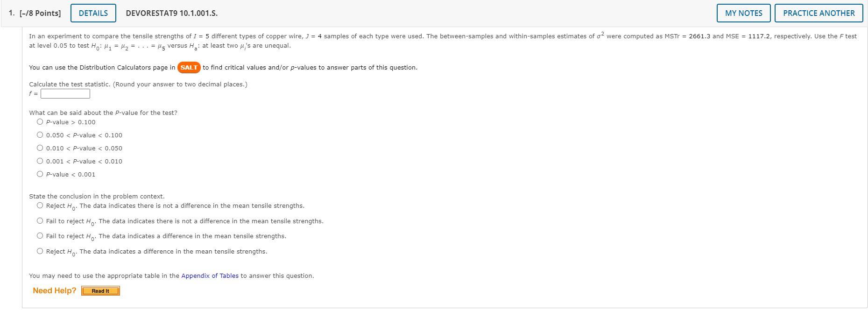Click the test statistic input box
This screenshot has width=868, height=311.
click(x=65, y=93)
